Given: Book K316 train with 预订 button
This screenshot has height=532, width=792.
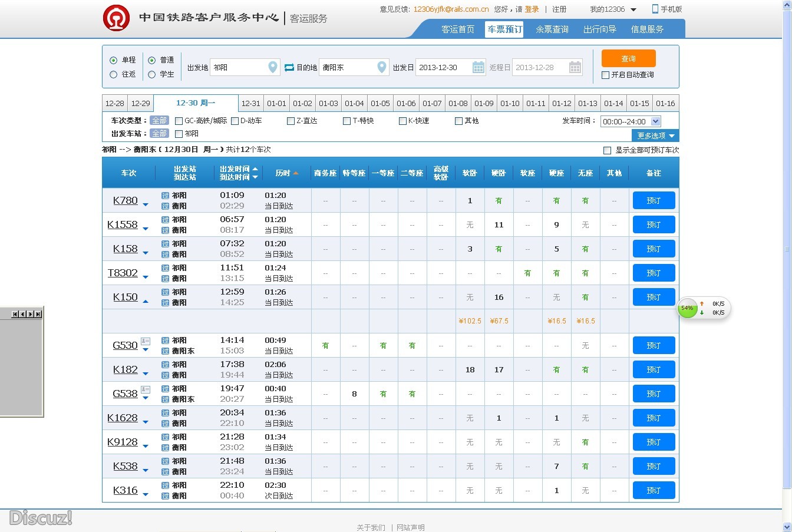Looking at the screenshot, I should tap(654, 490).
